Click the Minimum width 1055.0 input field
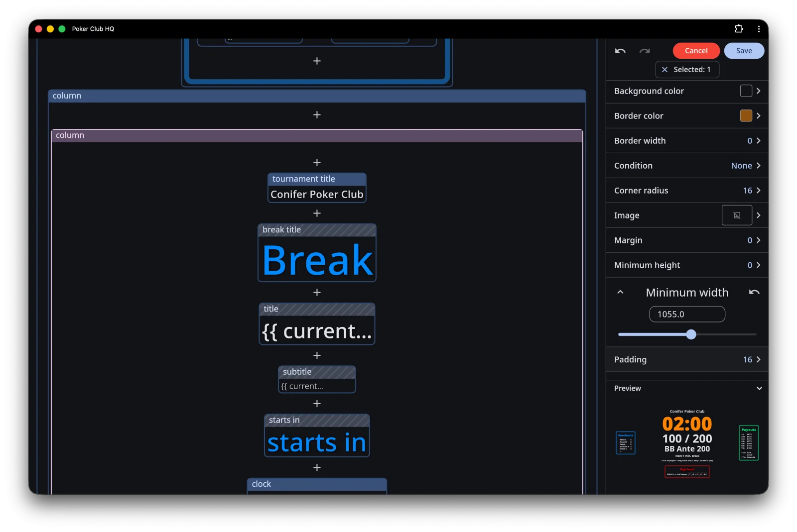Viewport: 797px width, 532px height. (x=687, y=315)
